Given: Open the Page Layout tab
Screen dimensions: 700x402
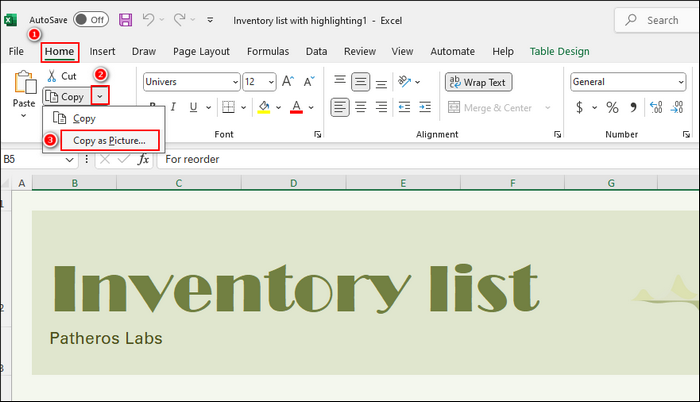Looking at the screenshot, I should coord(201,51).
